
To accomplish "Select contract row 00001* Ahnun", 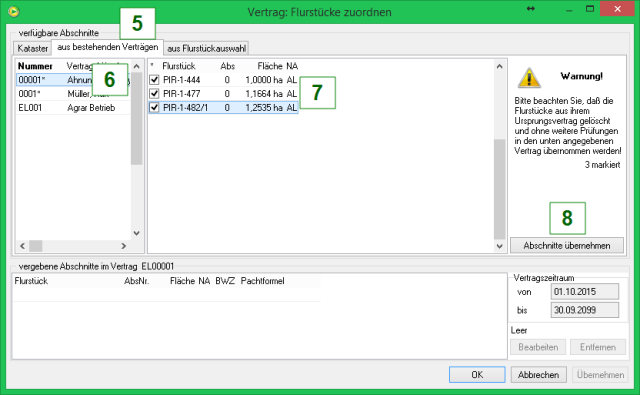I will pyautogui.click(x=73, y=80).
